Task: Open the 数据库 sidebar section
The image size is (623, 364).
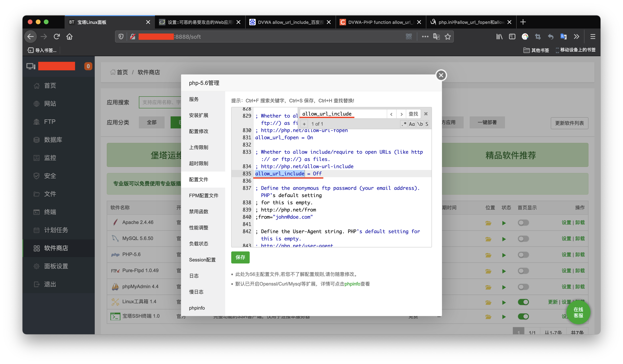Action: (x=53, y=140)
